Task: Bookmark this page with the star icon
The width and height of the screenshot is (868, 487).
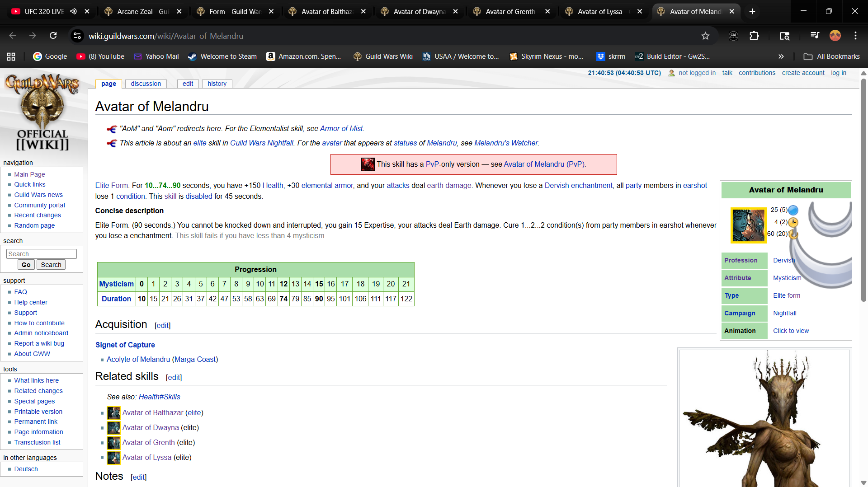Action: coord(705,36)
